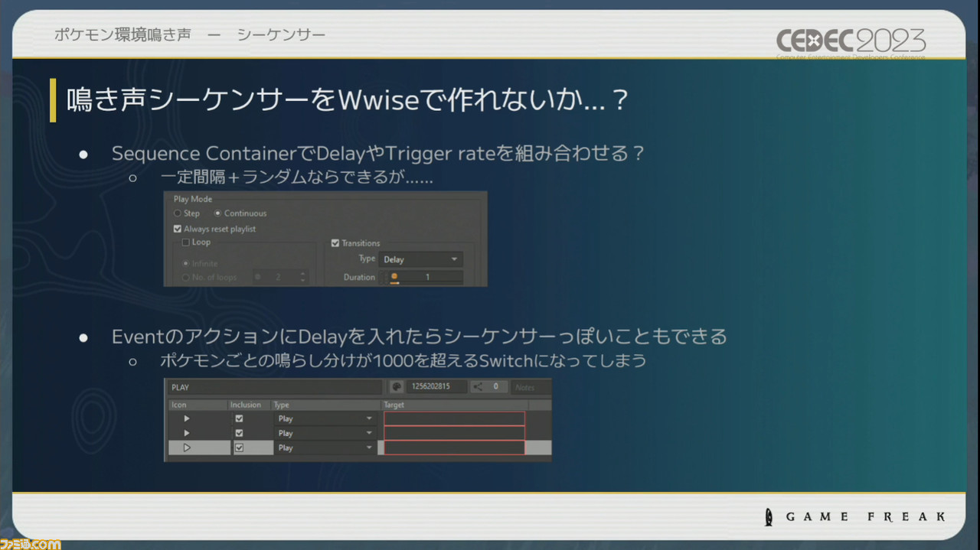Viewport: 980px width, 550px height.
Task: Select the Continuous play mode
Action: 217,213
